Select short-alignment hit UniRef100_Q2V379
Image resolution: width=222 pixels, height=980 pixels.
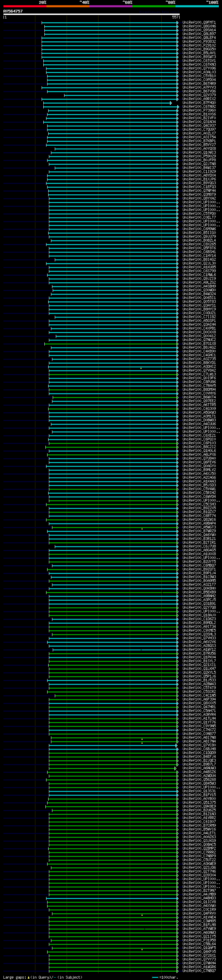point(199,95)
